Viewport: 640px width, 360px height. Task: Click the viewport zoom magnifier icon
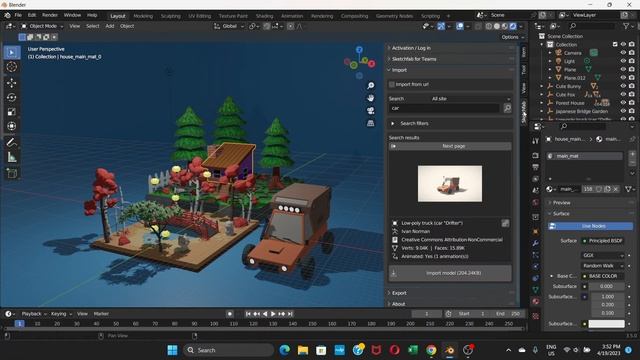(371, 86)
